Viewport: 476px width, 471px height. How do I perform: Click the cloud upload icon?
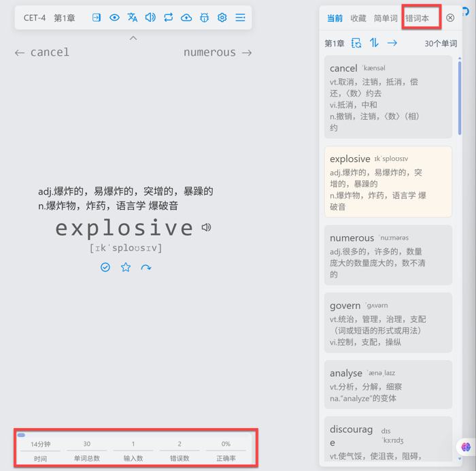[x=186, y=18]
